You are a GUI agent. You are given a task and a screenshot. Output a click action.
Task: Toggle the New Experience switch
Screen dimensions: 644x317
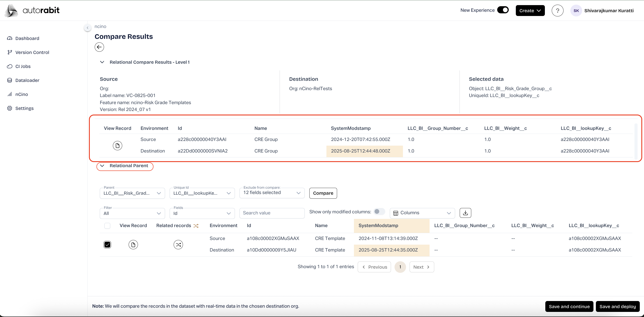click(x=503, y=10)
